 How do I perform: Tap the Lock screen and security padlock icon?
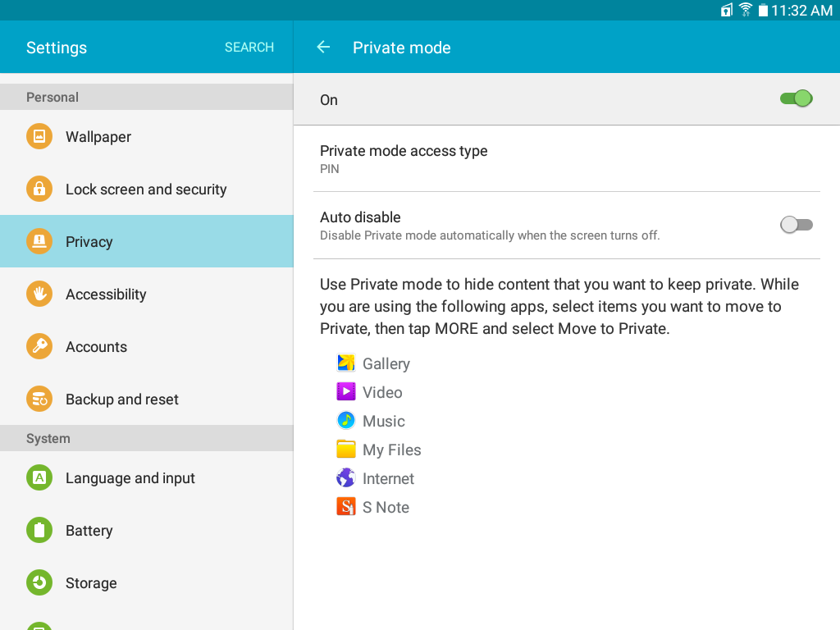point(39,189)
